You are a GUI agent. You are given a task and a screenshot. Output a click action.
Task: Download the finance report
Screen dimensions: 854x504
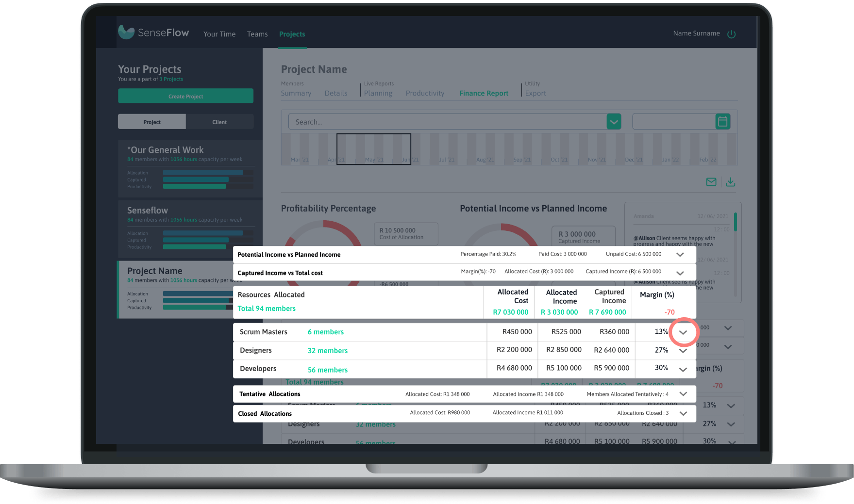pyautogui.click(x=730, y=182)
